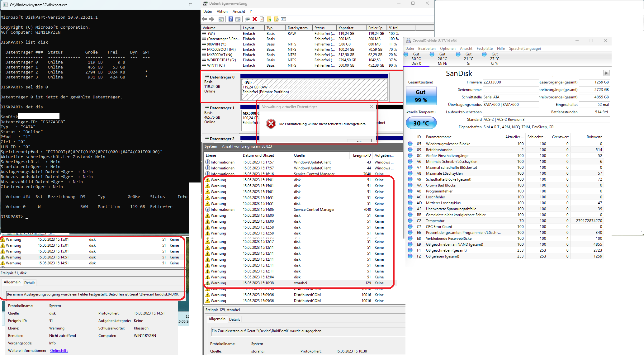The width and height of the screenshot is (644, 355).
Task: Click the red X delete icon in Datenträgerverwaltung toolbar
Action: (255, 19)
